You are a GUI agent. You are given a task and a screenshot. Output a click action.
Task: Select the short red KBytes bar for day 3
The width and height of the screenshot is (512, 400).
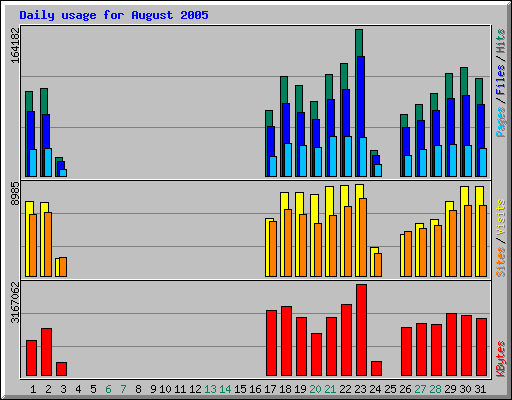[x=61, y=369]
